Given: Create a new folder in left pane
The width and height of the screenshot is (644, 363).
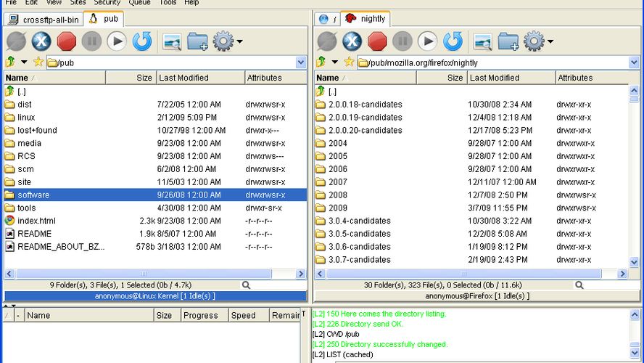Looking at the screenshot, I should (197, 41).
